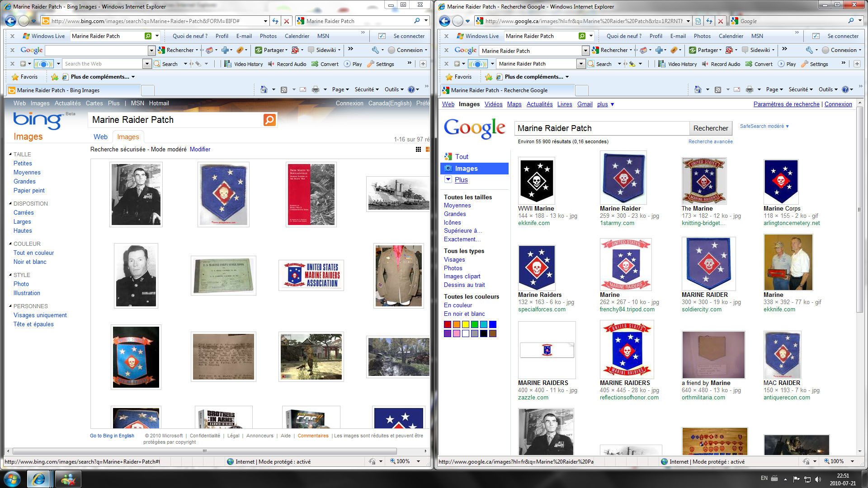Screen dimensions: 868x488
Task: Stop loading in the Google window address bar
Action: click(721, 21)
